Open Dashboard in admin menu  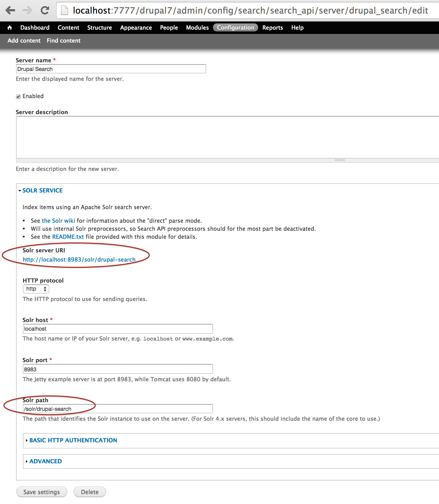coord(35,27)
